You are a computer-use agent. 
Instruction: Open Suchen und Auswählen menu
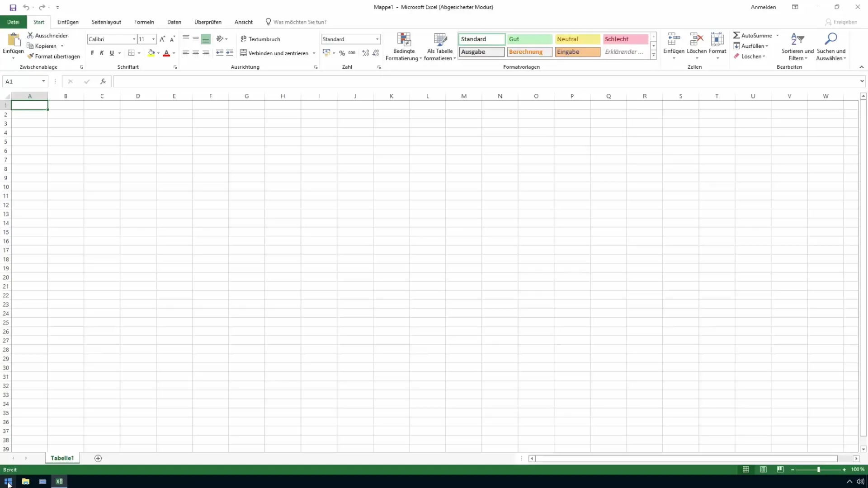click(831, 47)
